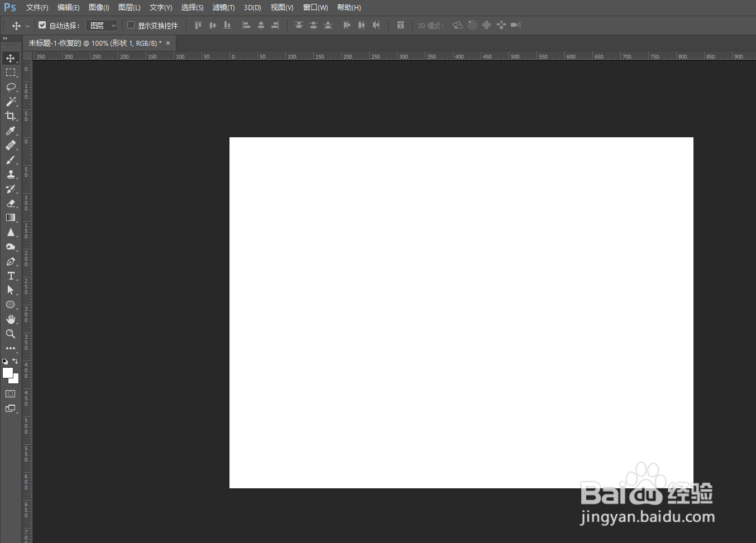Open the 滤镜(T) menu
The width and height of the screenshot is (756, 543).
pos(223,7)
